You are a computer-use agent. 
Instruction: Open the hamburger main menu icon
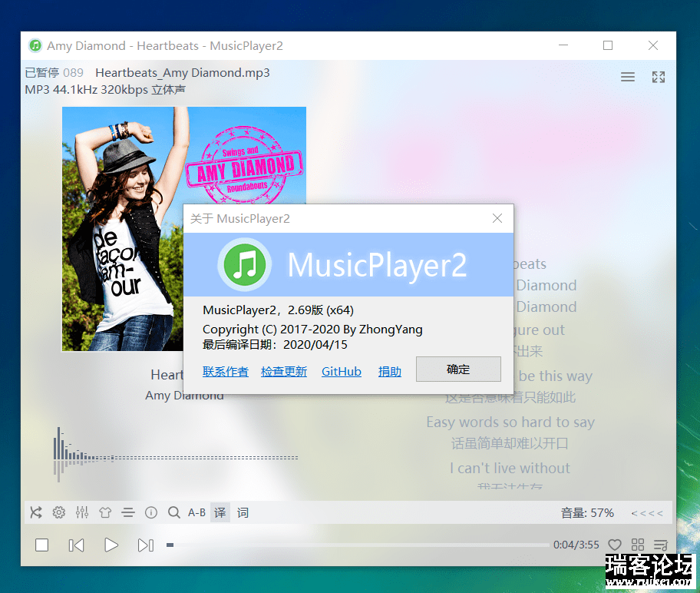(628, 77)
